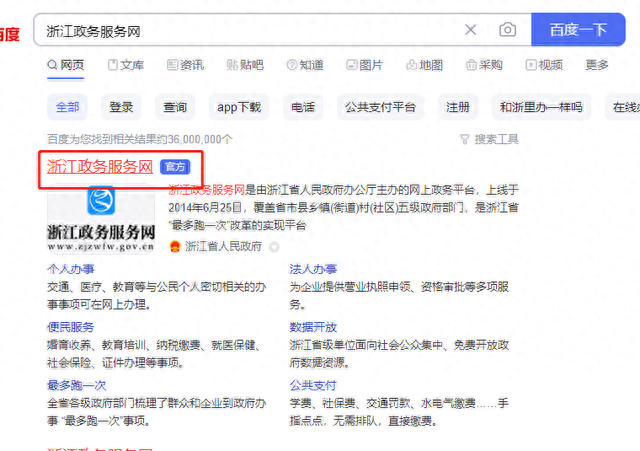
Task: Switch to the 文库 tab
Action: (126, 65)
